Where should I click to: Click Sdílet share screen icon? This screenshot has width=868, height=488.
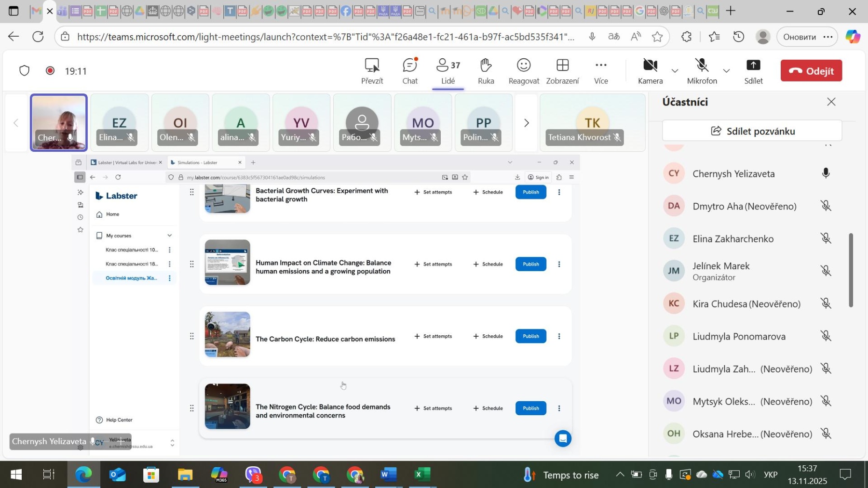click(753, 66)
